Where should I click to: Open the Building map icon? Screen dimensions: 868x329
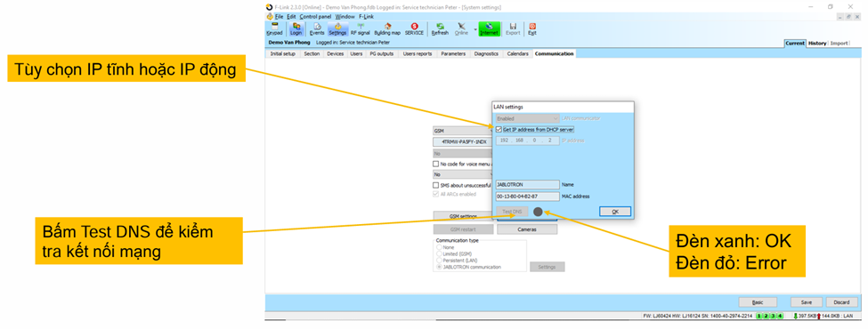point(387,29)
